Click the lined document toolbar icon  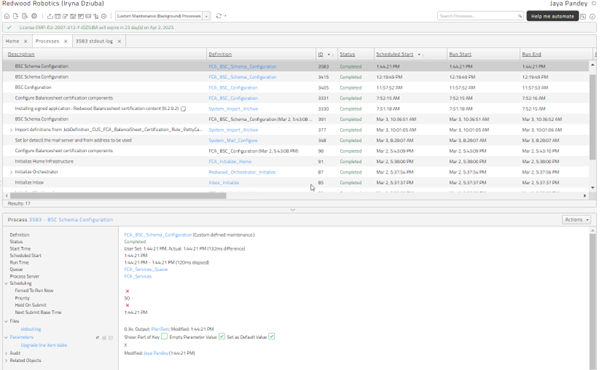[x=25, y=16]
